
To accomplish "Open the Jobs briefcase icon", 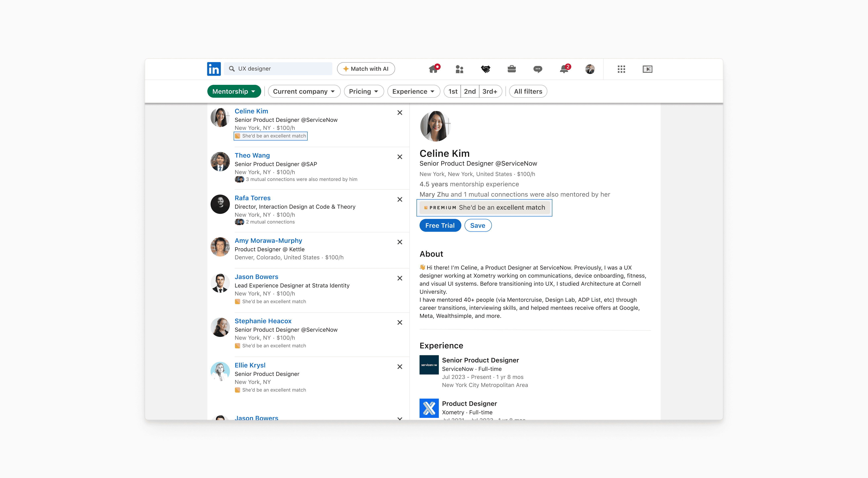I will pyautogui.click(x=512, y=69).
